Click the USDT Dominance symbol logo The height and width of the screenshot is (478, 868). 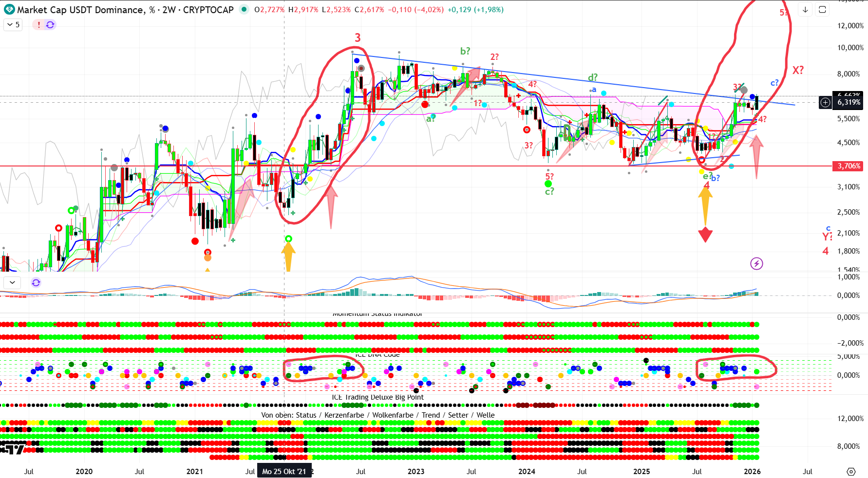pyautogui.click(x=9, y=10)
